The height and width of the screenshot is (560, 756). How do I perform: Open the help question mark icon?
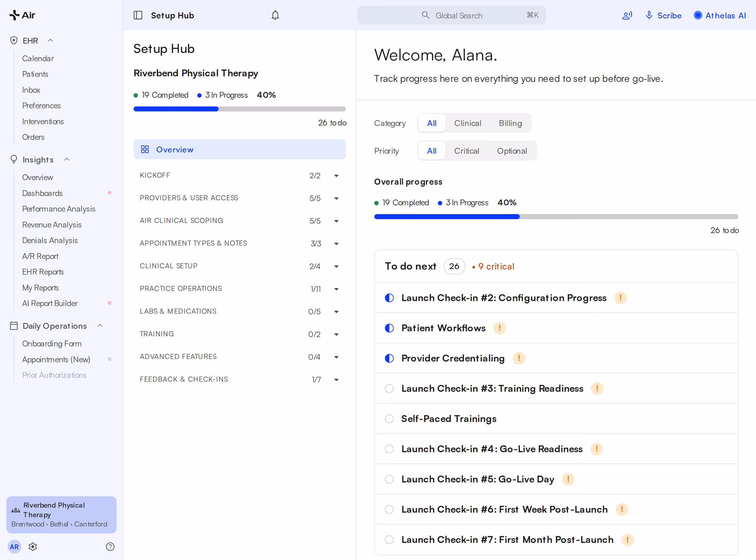110,546
